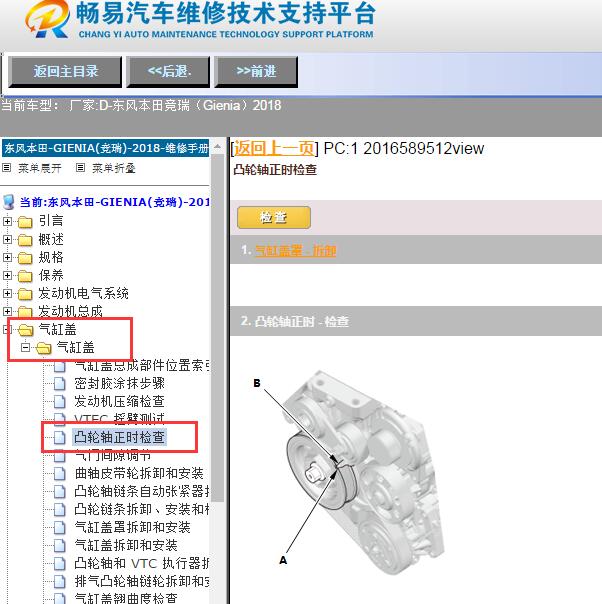Open 气缸盖翘曲度检查 page

(126, 598)
